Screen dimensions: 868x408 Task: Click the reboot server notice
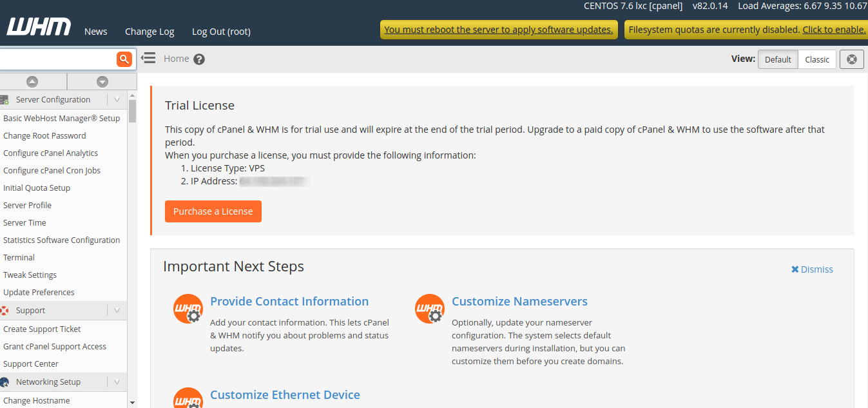(499, 30)
